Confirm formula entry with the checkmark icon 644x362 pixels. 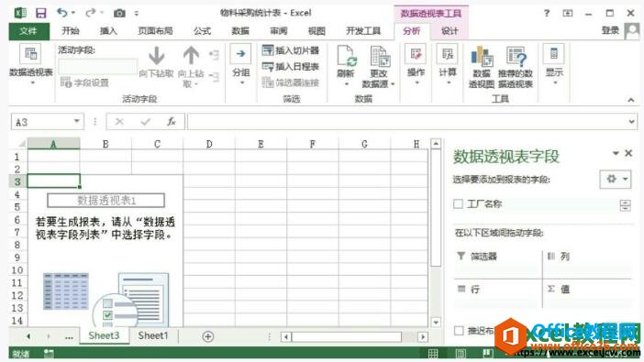click(x=145, y=122)
